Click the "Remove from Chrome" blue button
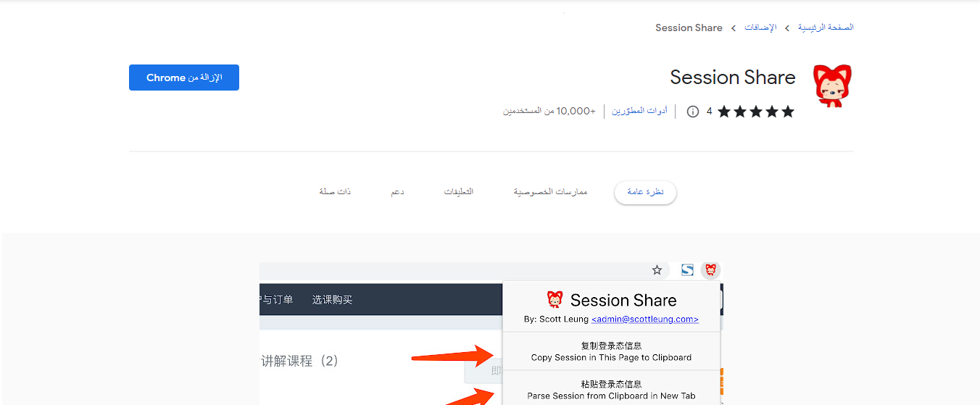980x405 pixels. point(184,78)
